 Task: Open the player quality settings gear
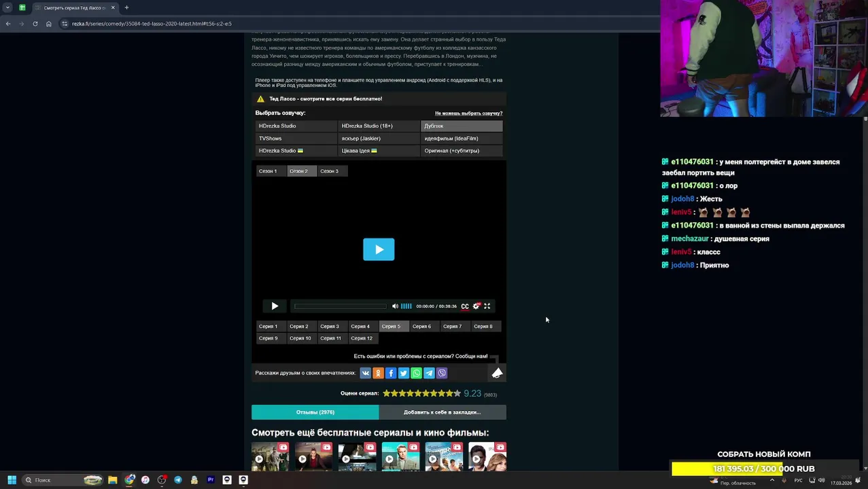click(476, 306)
